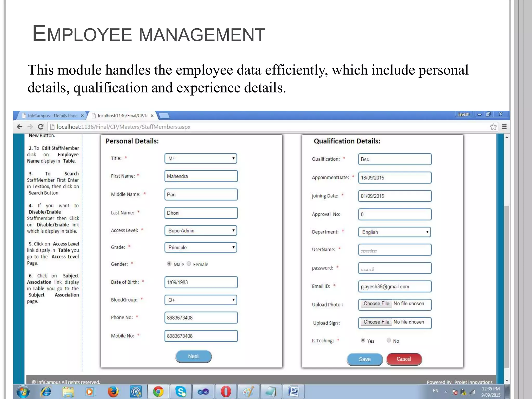Click the scrollbar down arrow
This screenshot has width=532, height=399.
(507, 381)
